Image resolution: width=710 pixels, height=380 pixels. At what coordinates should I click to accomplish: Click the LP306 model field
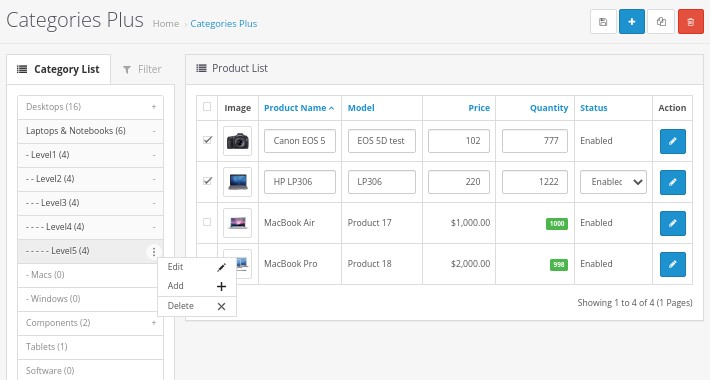pos(382,182)
